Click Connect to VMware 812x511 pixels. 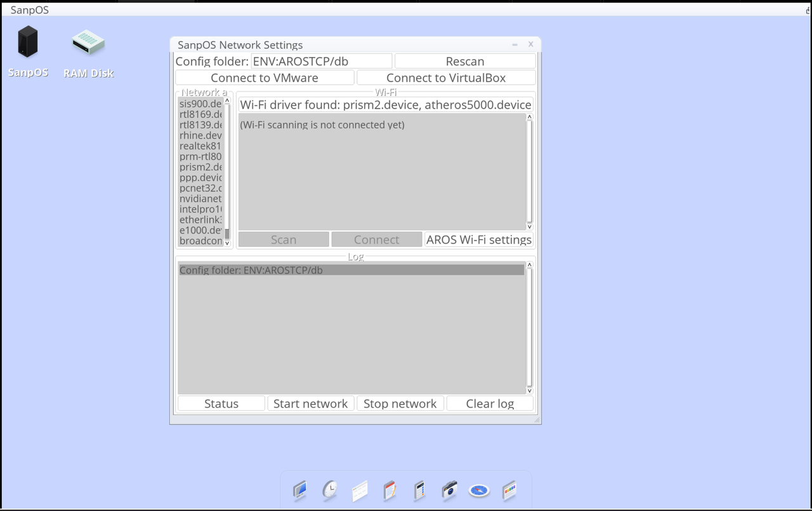click(x=265, y=77)
